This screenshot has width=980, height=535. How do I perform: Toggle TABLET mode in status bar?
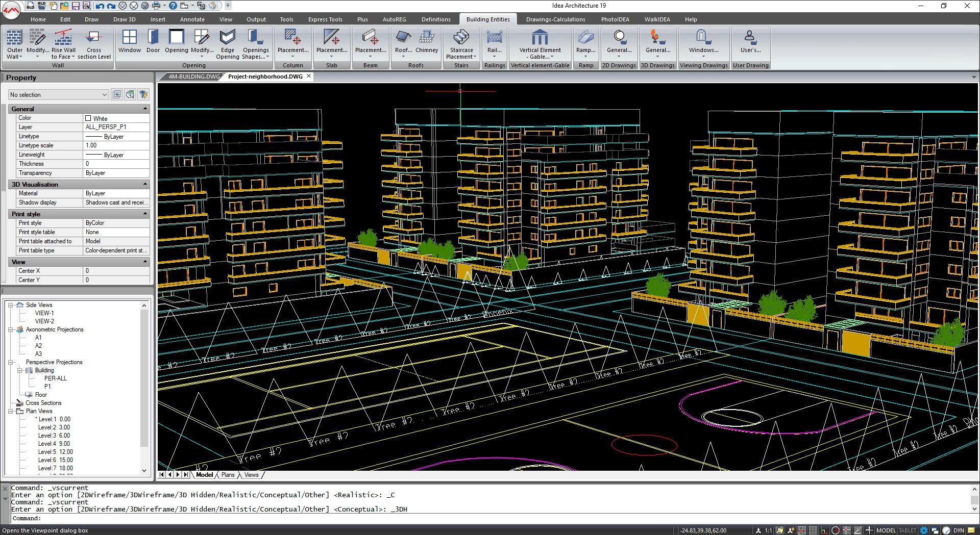click(x=907, y=530)
